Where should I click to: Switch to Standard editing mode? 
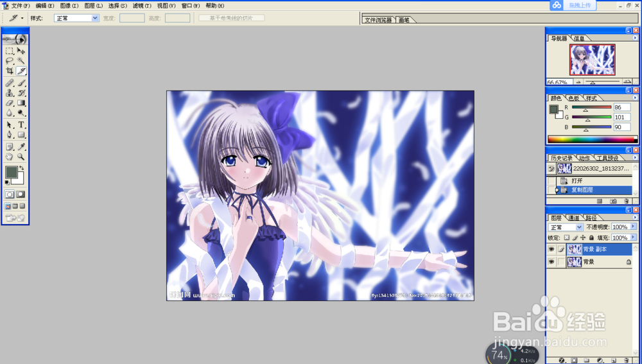pos(10,195)
